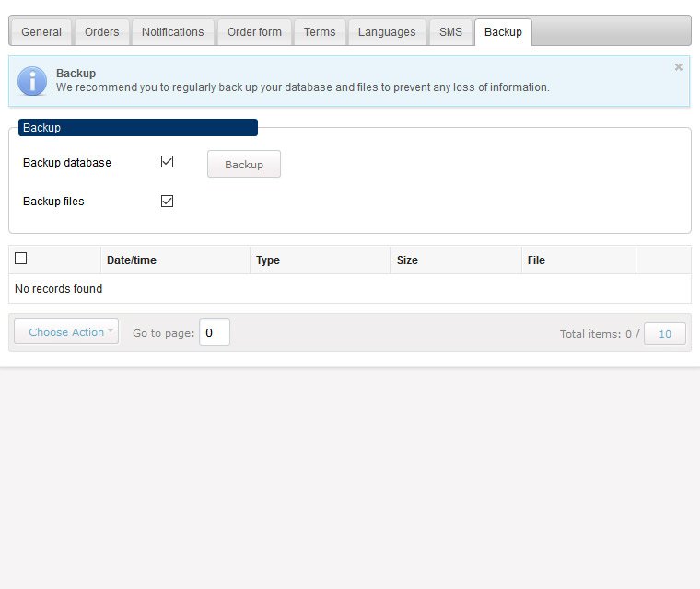The height and width of the screenshot is (589, 700).
Task: Click the Total items: 0 text
Action: (x=596, y=334)
